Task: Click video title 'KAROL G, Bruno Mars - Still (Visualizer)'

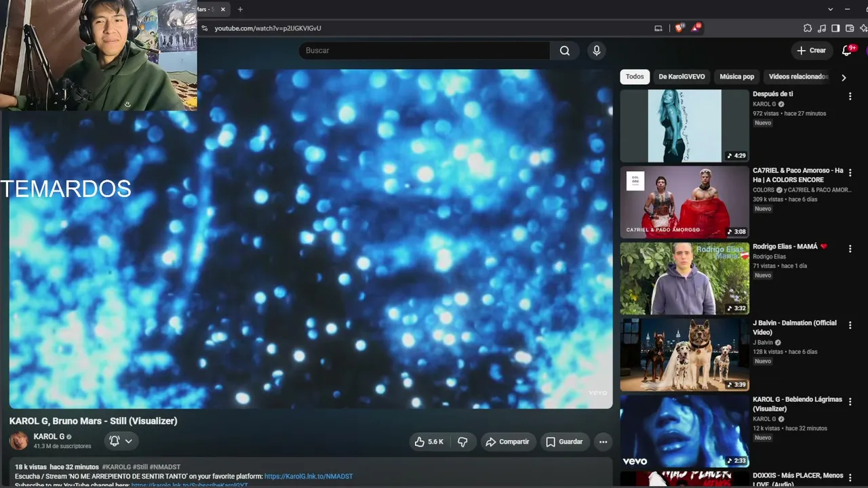Action: 93,421
